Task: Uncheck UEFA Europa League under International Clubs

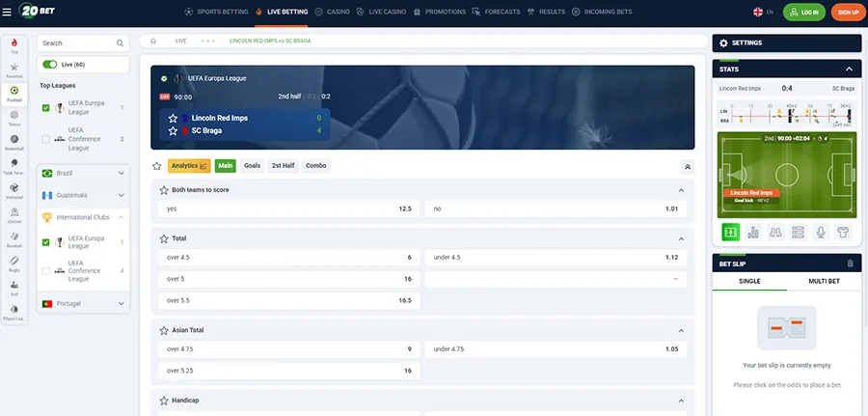Action: (x=46, y=242)
